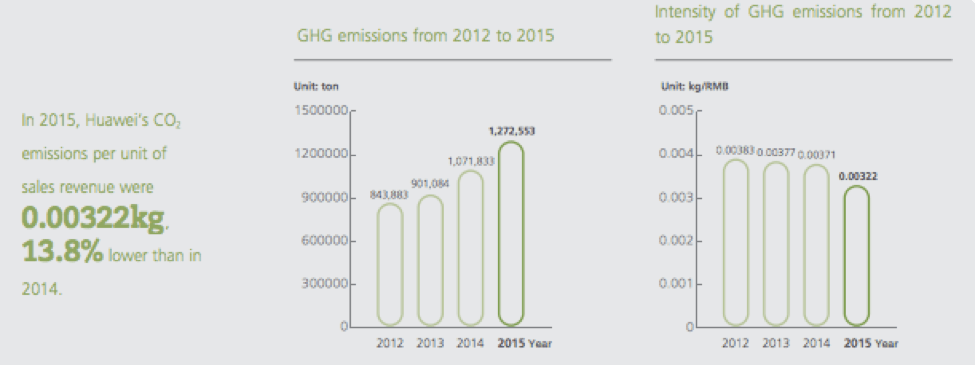Click the intensity value 0.00371
The image size is (975, 365).
pos(816,155)
